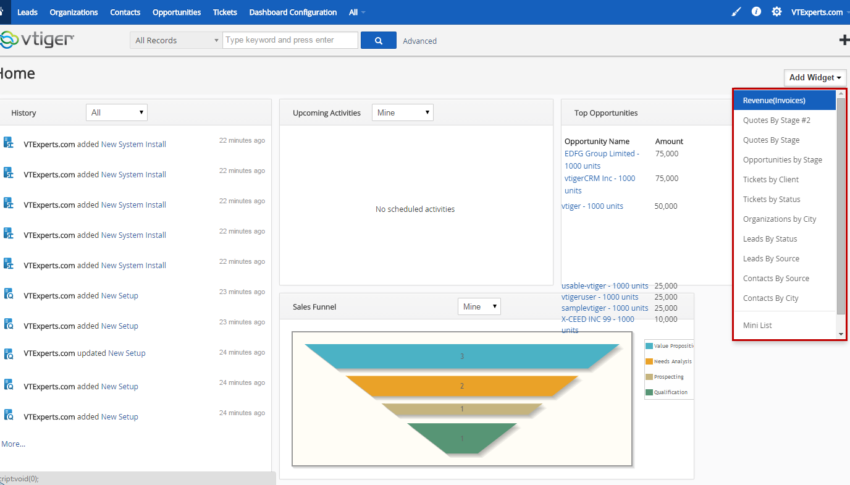Viewport: 850px width, 485px height.
Task: Select Quotes By Stage widget
Action: tap(771, 140)
